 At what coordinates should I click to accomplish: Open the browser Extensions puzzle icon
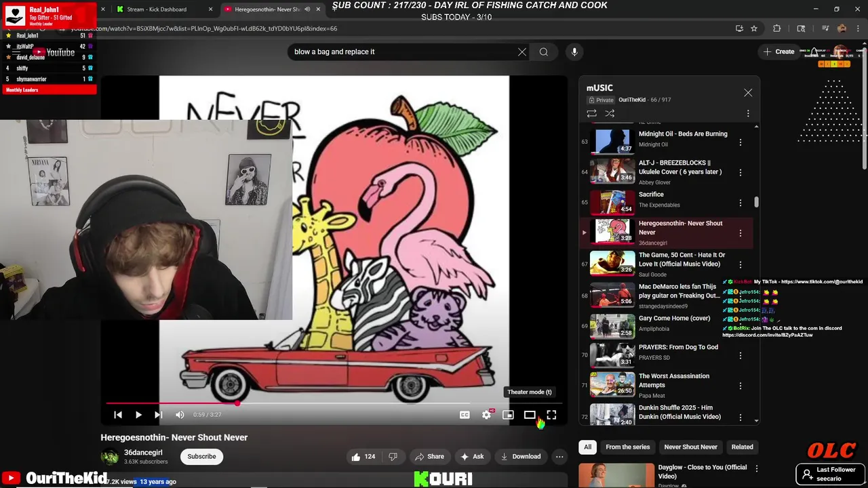pyautogui.click(x=777, y=28)
